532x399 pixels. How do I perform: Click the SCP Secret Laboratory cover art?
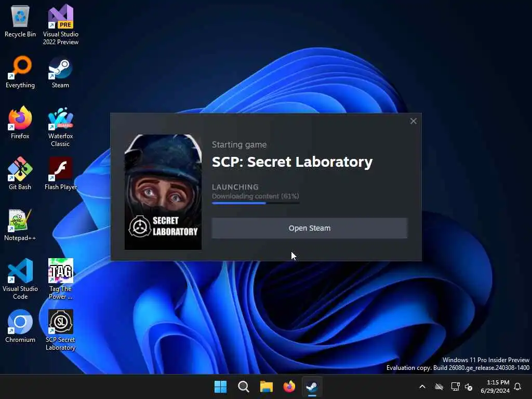pos(163,192)
